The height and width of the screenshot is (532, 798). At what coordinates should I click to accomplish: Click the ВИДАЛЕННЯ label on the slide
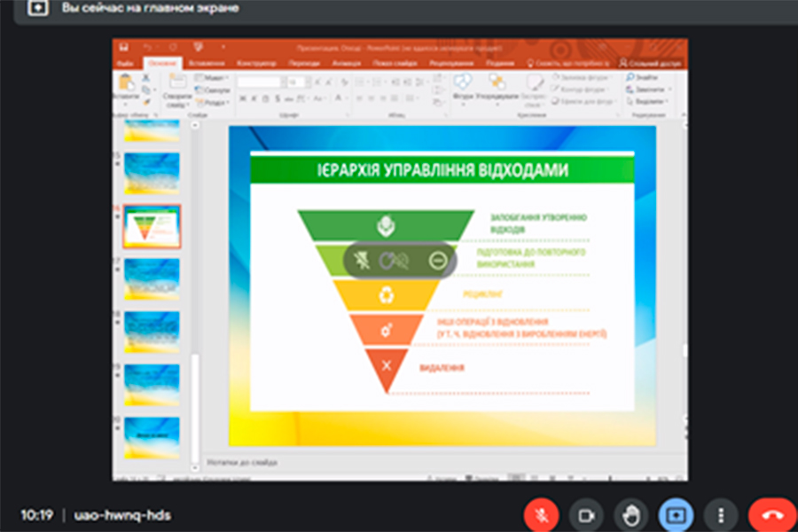442,368
